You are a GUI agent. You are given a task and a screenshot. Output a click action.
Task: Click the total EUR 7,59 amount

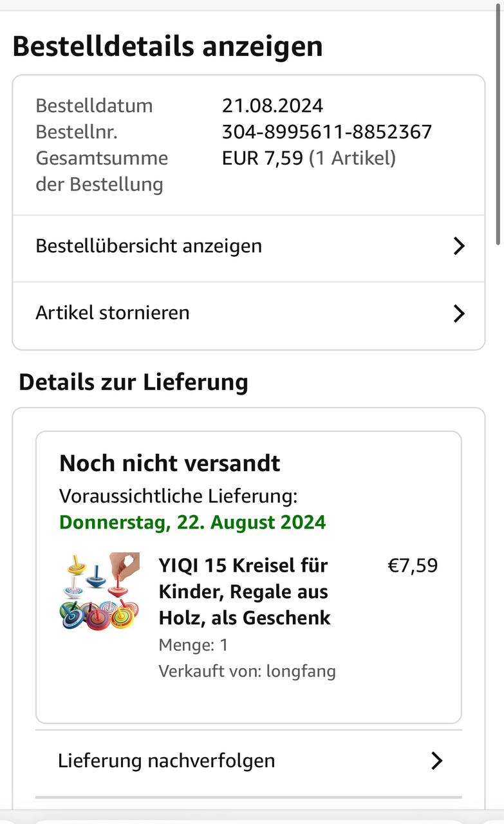click(263, 158)
